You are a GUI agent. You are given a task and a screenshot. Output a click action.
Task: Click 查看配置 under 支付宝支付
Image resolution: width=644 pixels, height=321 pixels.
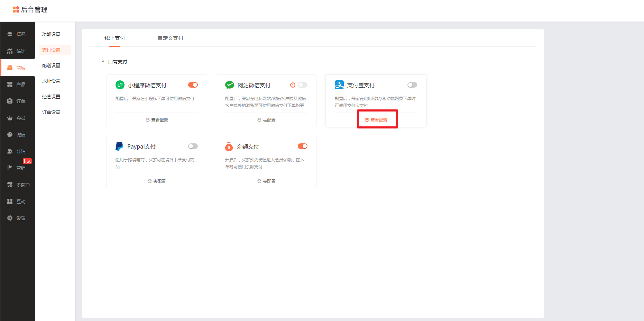pyautogui.click(x=376, y=120)
